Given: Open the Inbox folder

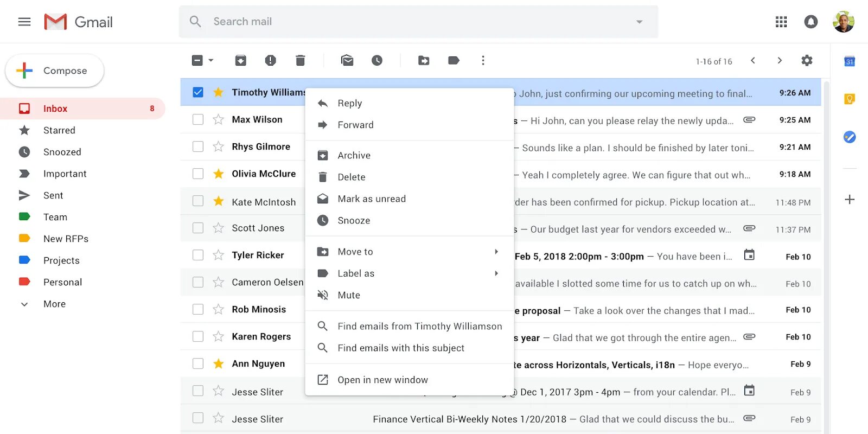Looking at the screenshot, I should pos(82,108).
